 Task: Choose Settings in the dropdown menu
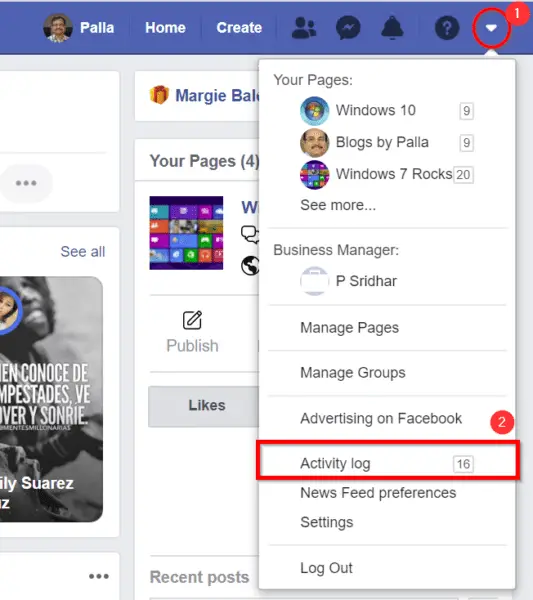click(x=326, y=522)
